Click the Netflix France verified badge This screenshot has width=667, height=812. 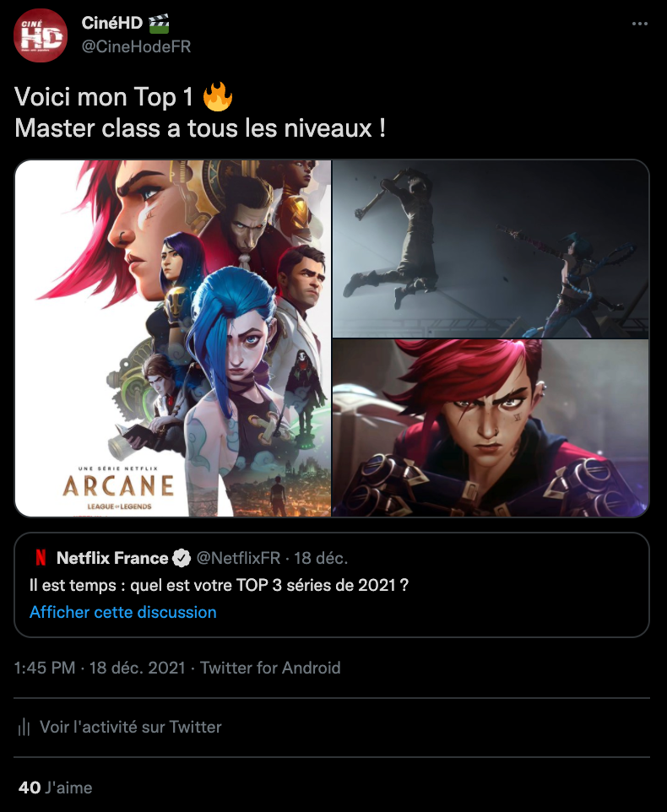(x=182, y=558)
